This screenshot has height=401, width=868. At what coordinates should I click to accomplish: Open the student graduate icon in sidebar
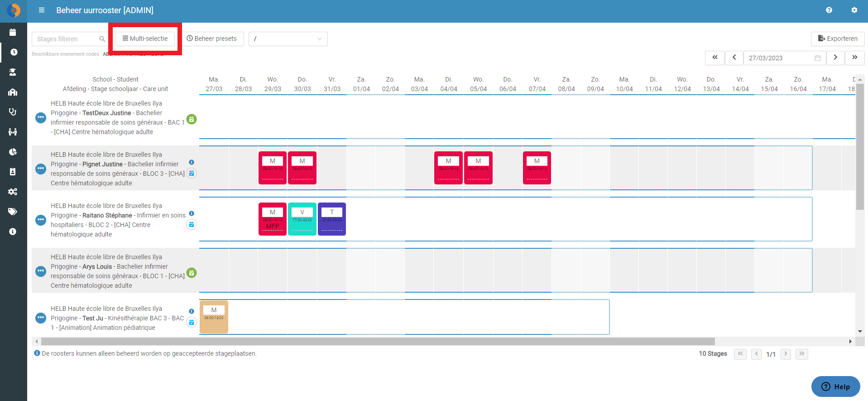pos(13,72)
